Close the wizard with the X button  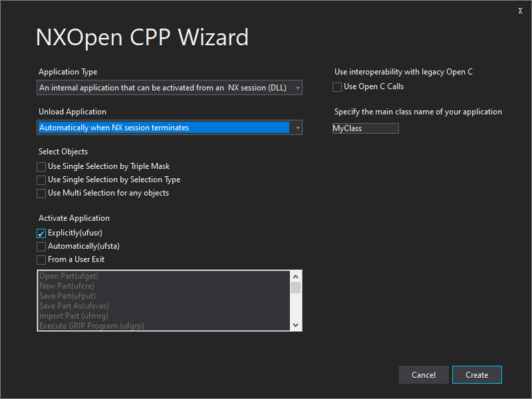pyautogui.click(x=520, y=11)
